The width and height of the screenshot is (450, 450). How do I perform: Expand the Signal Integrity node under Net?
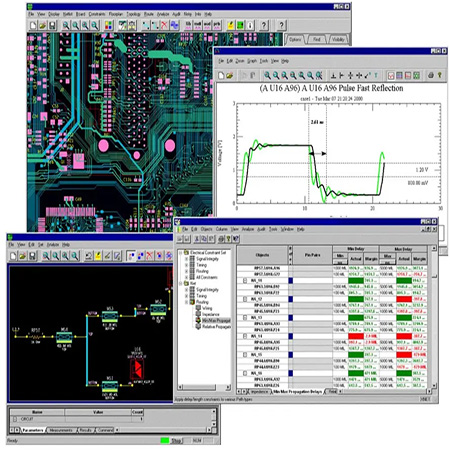click(x=186, y=290)
